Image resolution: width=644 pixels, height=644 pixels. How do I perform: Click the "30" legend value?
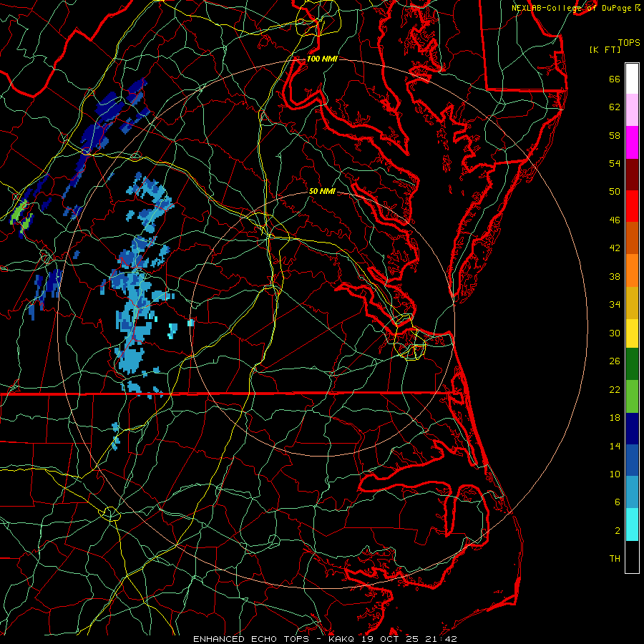click(615, 333)
